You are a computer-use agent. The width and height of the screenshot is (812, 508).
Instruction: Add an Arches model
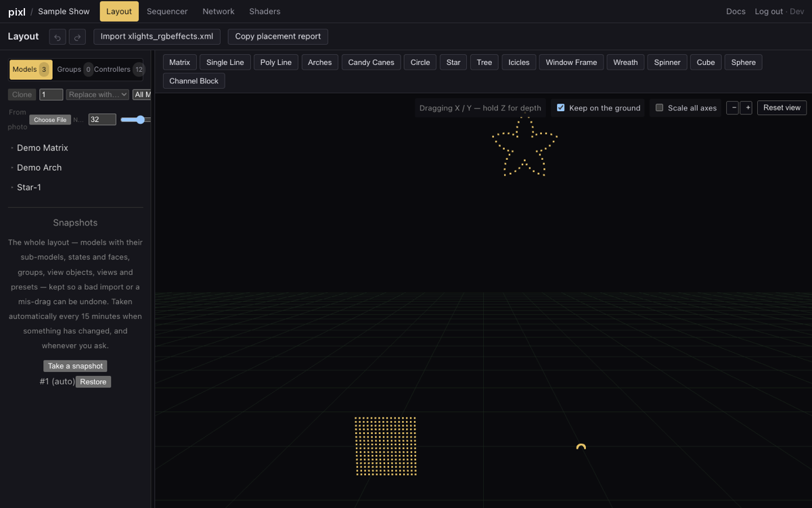click(319, 62)
